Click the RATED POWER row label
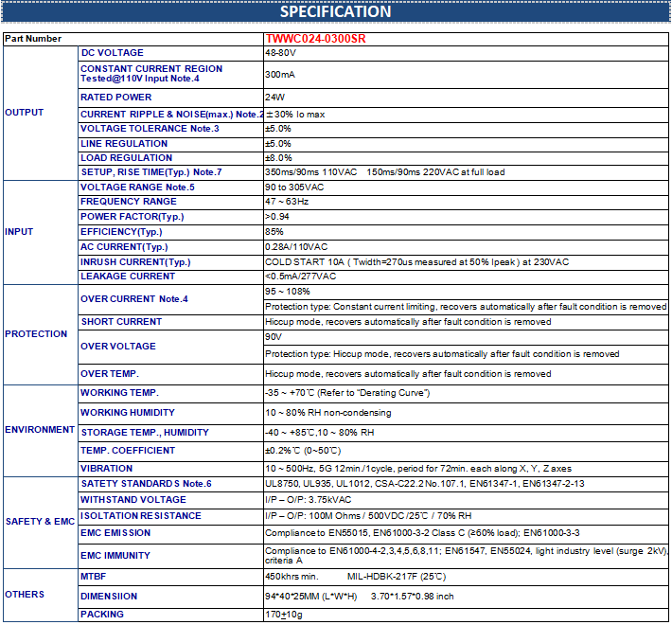The height and width of the screenshot is (625, 672). coord(115,97)
